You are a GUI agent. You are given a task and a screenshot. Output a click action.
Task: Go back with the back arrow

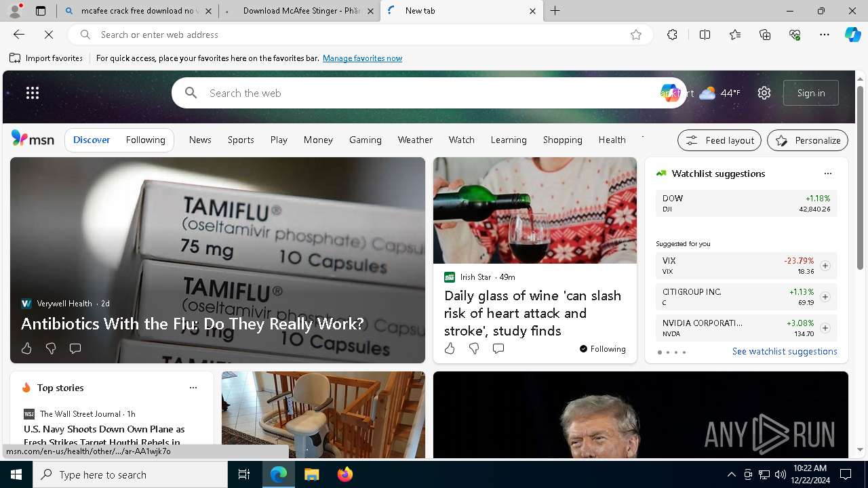[19, 35]
